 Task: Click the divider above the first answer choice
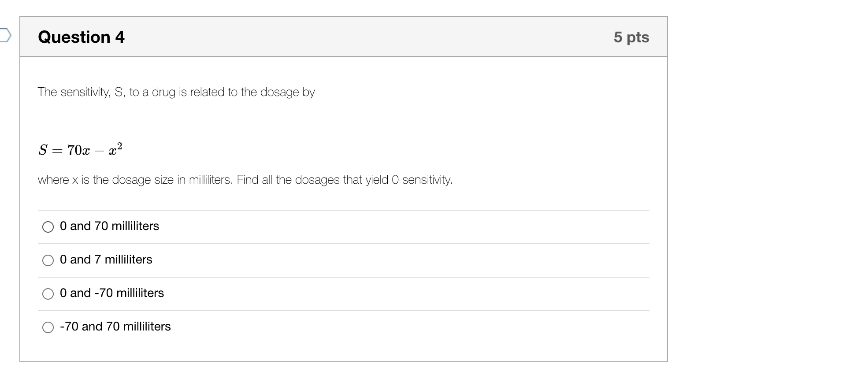[344, 208]
